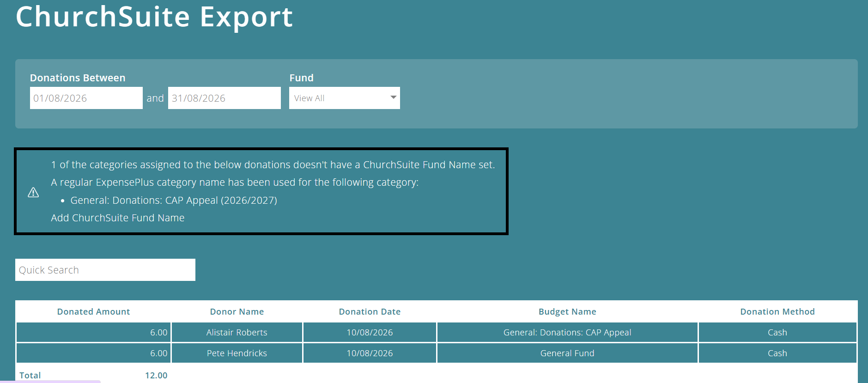Screen dimensions: 868x383
Task: Click Cash method in Alistair Roberts row
Action: tap(777, 332)
